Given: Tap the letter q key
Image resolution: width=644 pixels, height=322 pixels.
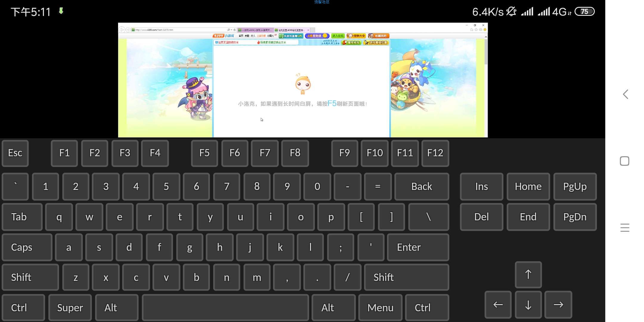Looking at the screenshot, I should (59, 217).
